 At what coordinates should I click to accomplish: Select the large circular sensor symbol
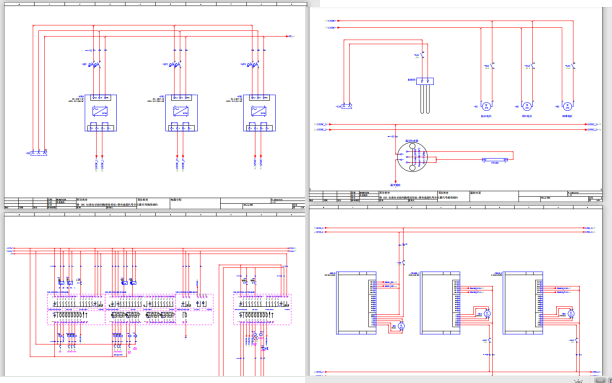click(x=412, y=157)
